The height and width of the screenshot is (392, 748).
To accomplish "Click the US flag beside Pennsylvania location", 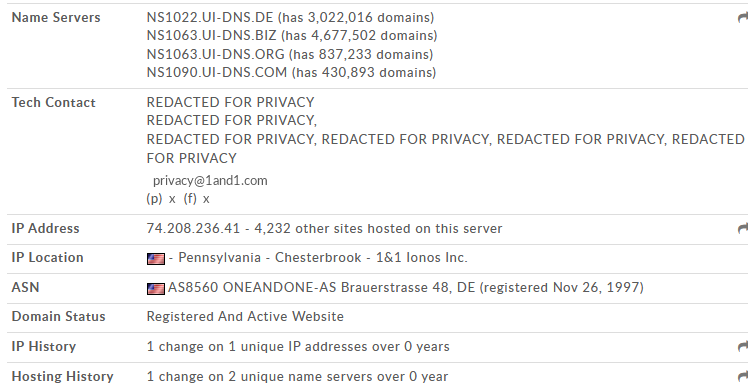I will (x=156, y=258).
